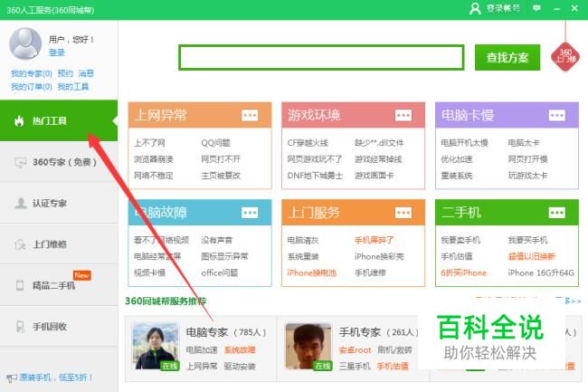The width and height of the screenshot is (588, 392).
Task: Click the user avatar picture
Action: (25, 43)
